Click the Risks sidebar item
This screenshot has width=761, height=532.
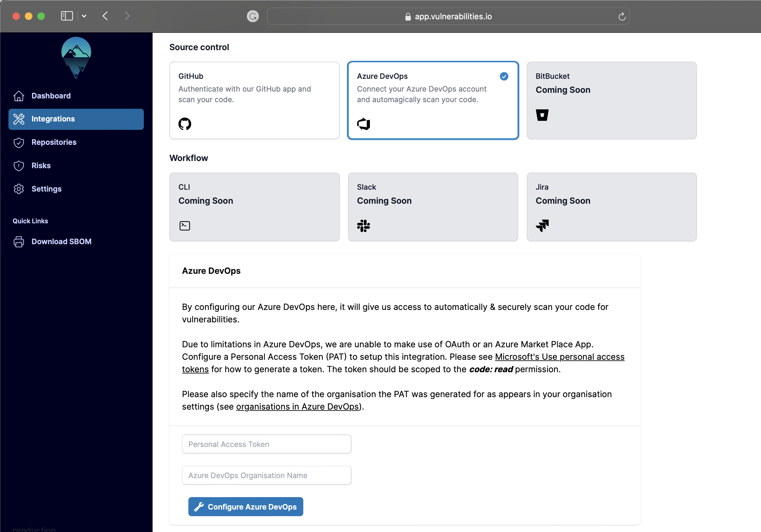tap(41, 165)
